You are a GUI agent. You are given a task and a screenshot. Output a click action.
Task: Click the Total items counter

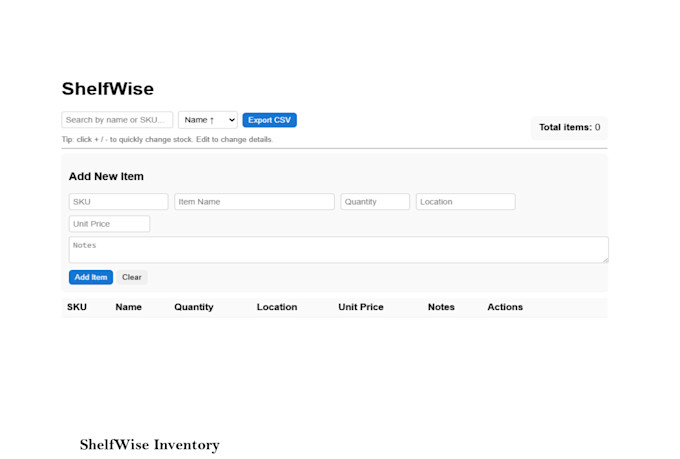[569, 128]
